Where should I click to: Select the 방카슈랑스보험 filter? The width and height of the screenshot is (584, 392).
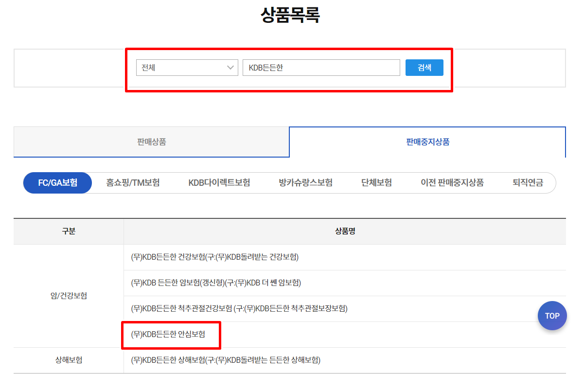tap(306, 183)
